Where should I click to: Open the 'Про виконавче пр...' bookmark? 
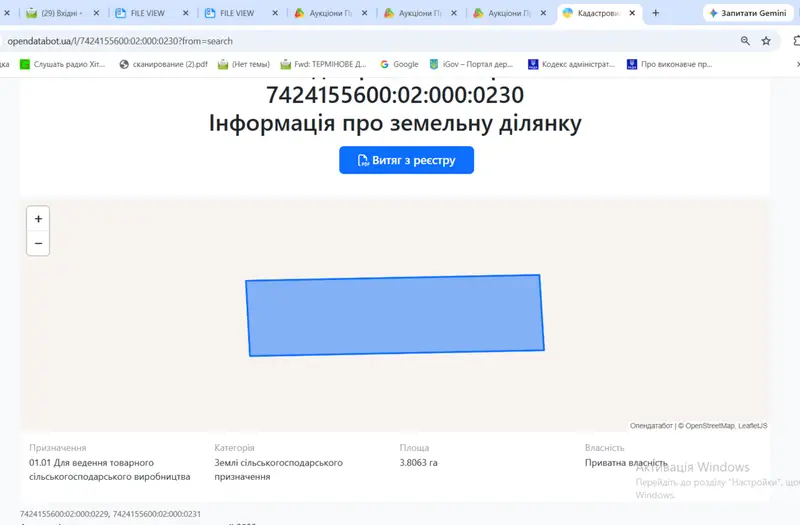coord(669,64)
